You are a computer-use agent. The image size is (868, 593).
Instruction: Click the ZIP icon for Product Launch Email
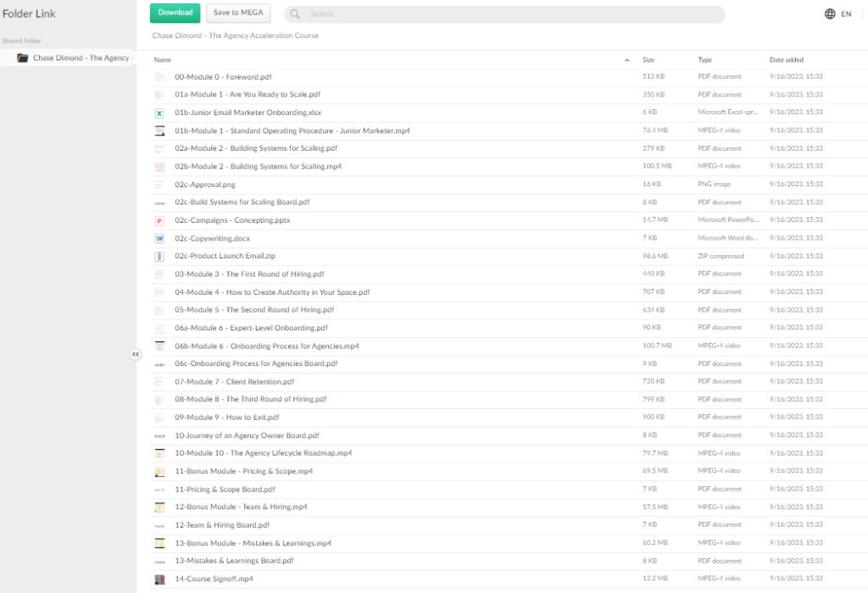159,257
